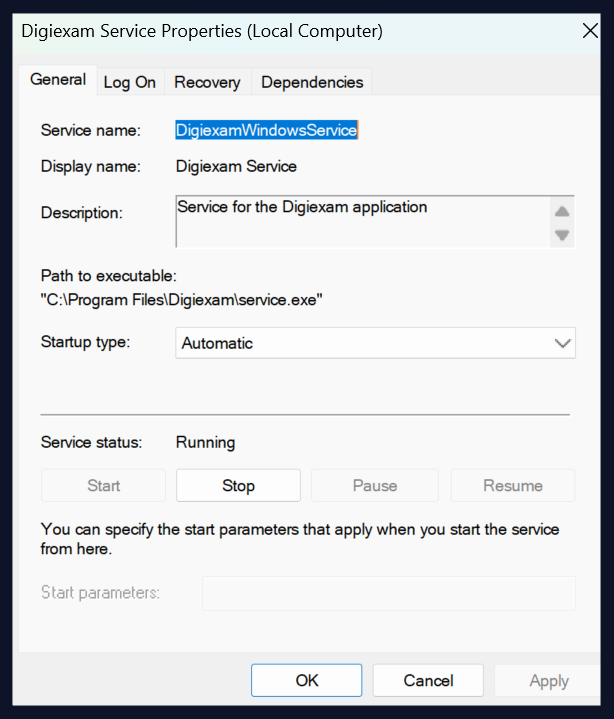The width and height of the screenshot is (614, 719).
Task: Click the 'Path to executable:' label
Action: coord(109,276)
